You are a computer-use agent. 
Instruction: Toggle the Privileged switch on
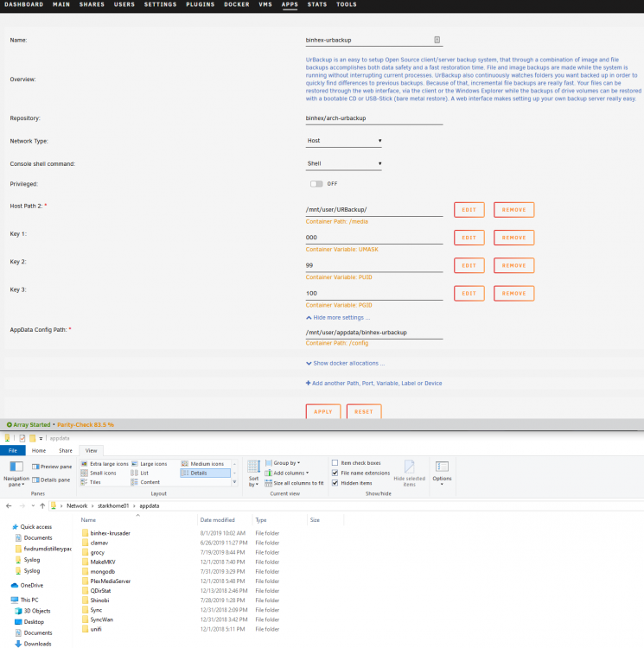pos(316,183)
